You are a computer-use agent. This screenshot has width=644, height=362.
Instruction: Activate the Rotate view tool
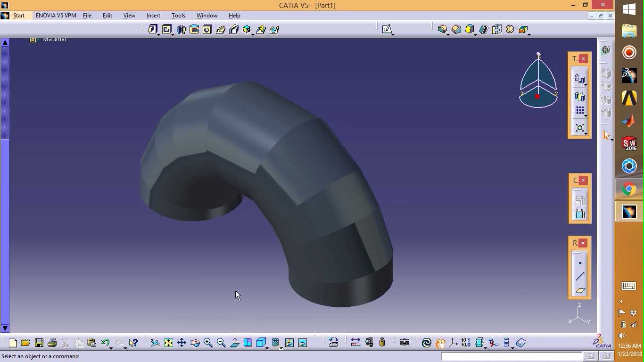point(195,343)
